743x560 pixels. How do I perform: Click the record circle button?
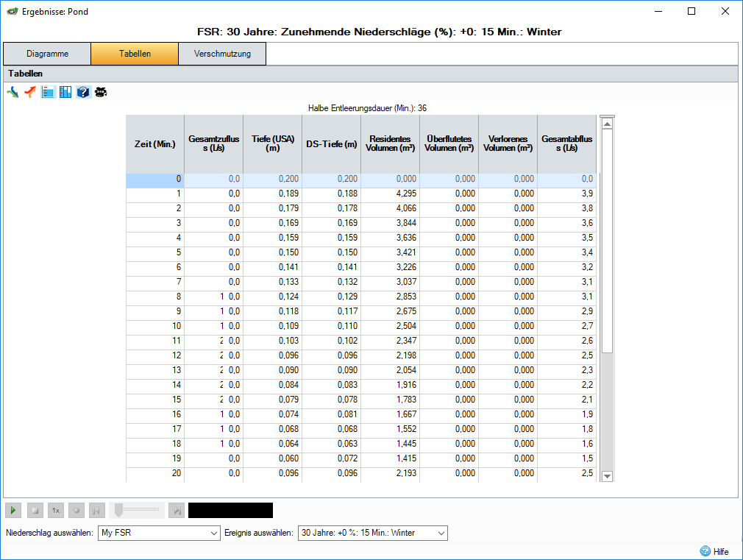click(x=77, y=510)
